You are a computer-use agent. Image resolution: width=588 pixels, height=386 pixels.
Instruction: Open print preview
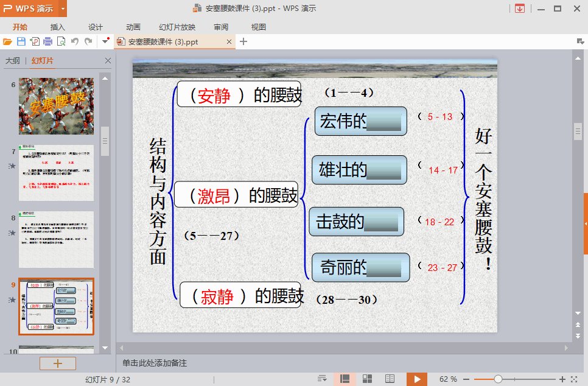(x=60, y=41)
